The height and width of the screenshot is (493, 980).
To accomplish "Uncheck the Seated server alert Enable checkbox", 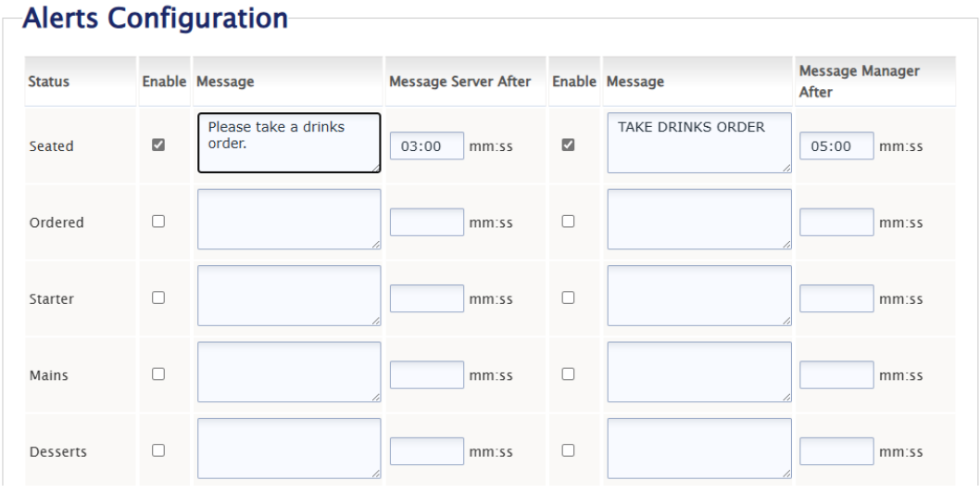I will (x=157, y=145).
